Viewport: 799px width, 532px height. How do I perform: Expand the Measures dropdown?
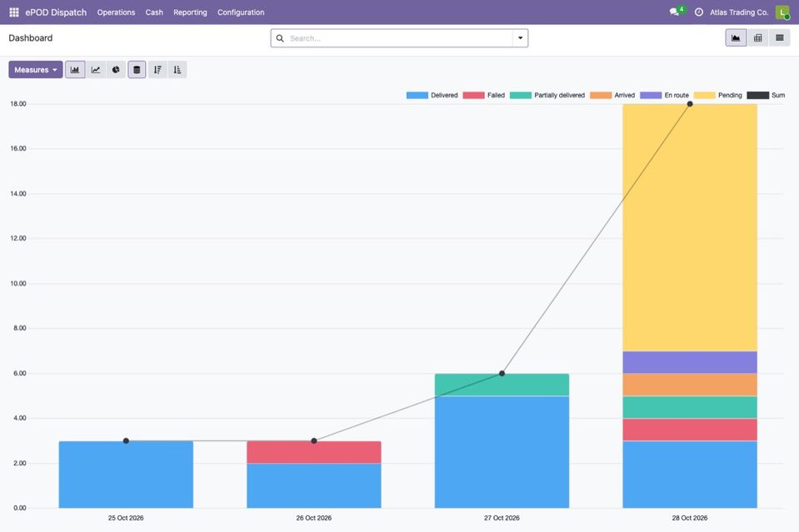[36, 70]
